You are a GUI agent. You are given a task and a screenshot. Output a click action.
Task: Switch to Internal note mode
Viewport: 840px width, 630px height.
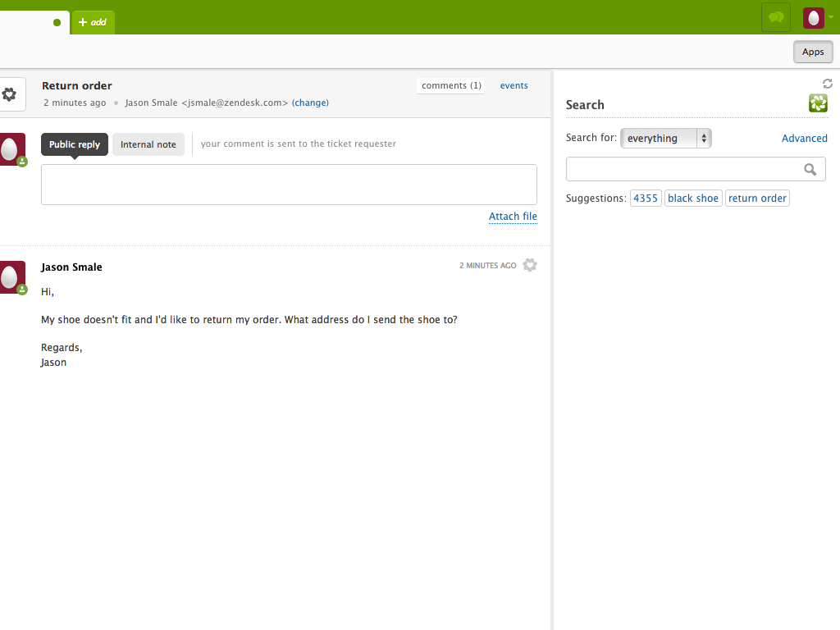coord(148,144)
